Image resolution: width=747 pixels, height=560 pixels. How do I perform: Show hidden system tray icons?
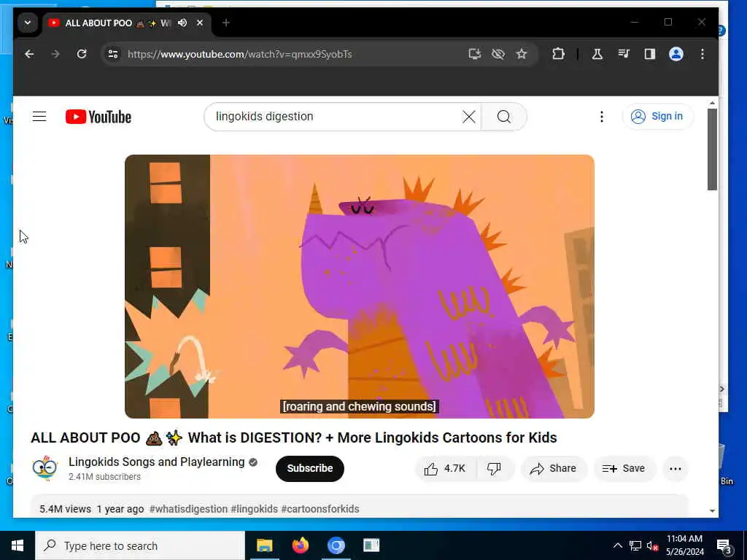tap(617, 545)
